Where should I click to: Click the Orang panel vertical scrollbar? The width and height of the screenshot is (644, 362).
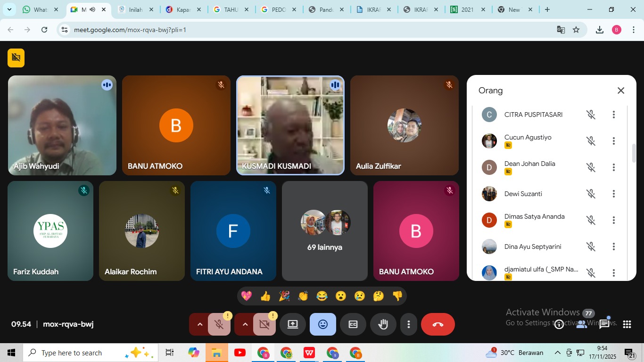pos(634,153)
